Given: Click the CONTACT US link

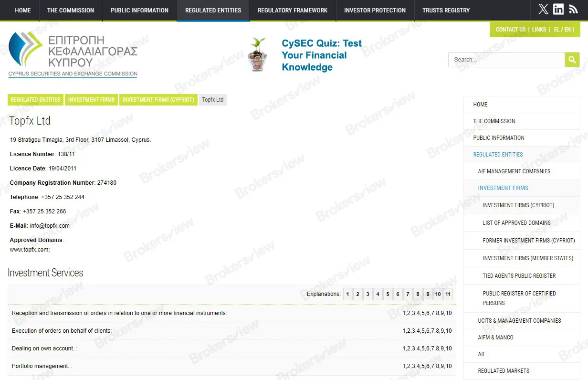Looking at the screenshot, I should coord(510,30).
